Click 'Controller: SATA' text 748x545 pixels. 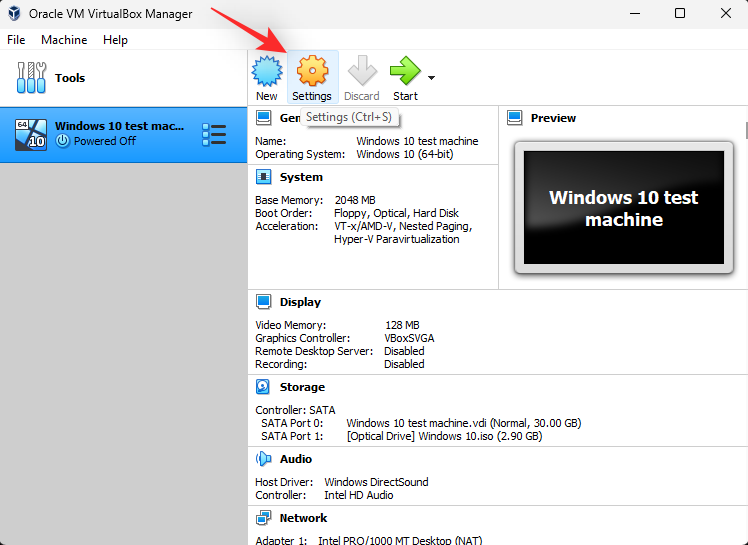point(295,410)
